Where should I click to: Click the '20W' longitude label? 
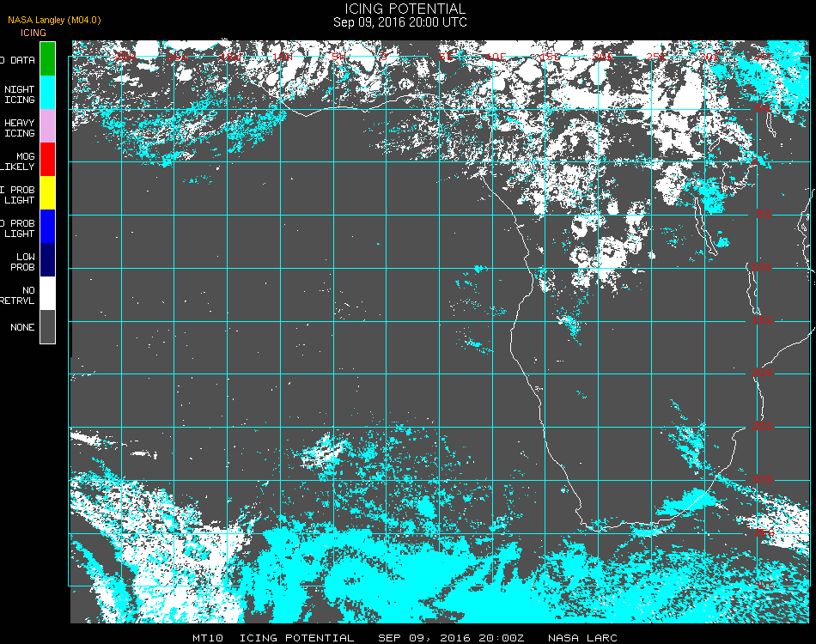178,57
